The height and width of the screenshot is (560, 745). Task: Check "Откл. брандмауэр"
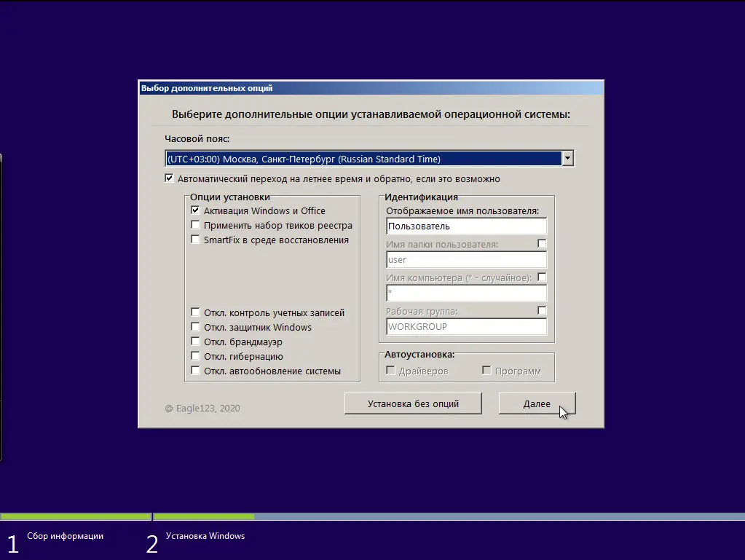point(195,342)
